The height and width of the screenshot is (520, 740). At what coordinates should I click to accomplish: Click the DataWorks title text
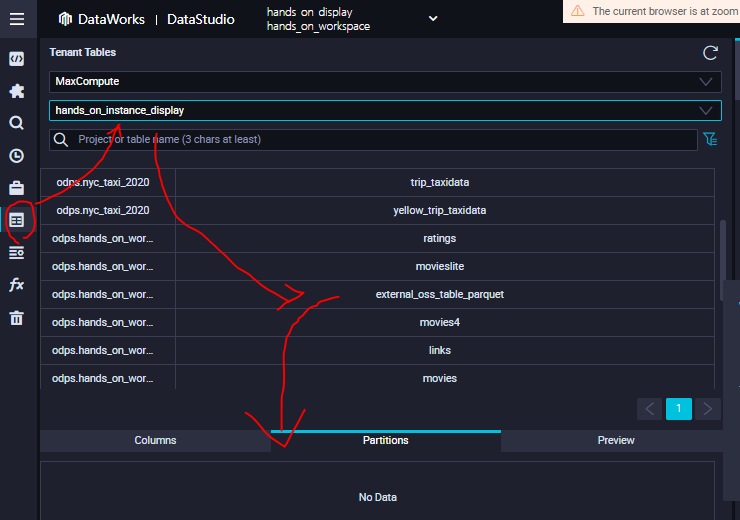tap(111, 19)
